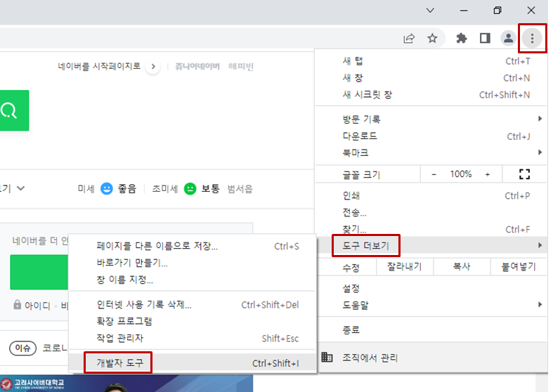Open the 고려사이버대학교 banner
Viewport: 553px width, 392px height.
point(126,383)
